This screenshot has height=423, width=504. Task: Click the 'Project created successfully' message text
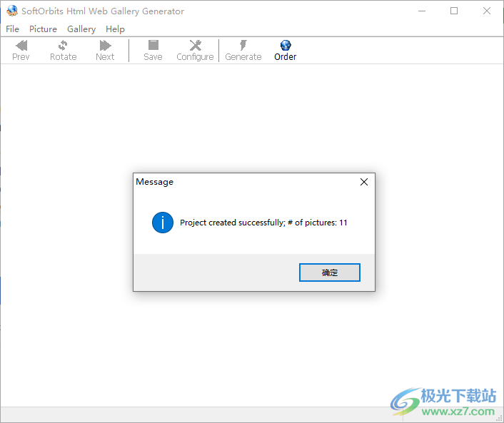(x=263, y=223)
